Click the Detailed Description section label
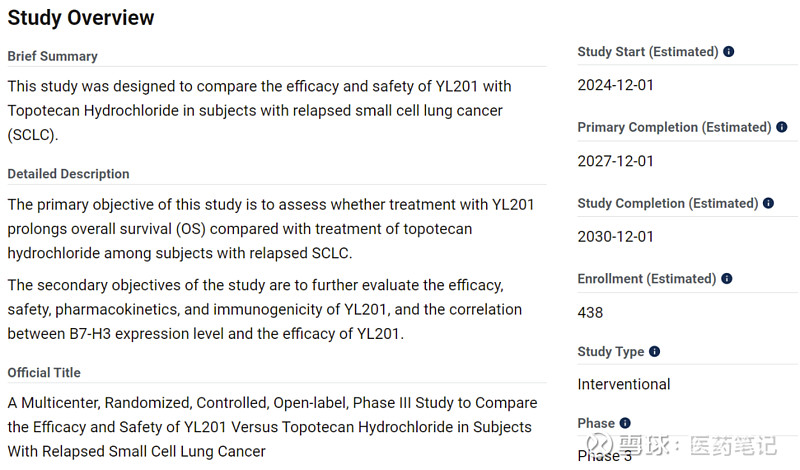Viewport: 800px width, 470px height. click(x=68, y=174)
